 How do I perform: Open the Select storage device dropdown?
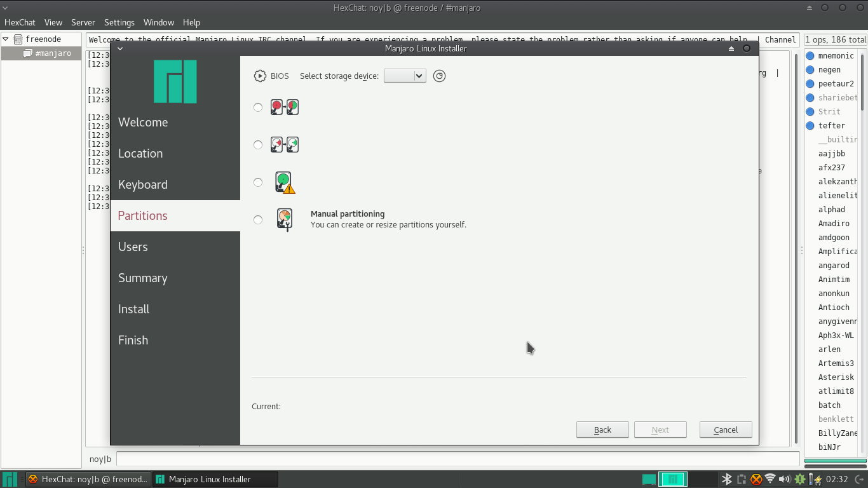(x=405, y=76)
